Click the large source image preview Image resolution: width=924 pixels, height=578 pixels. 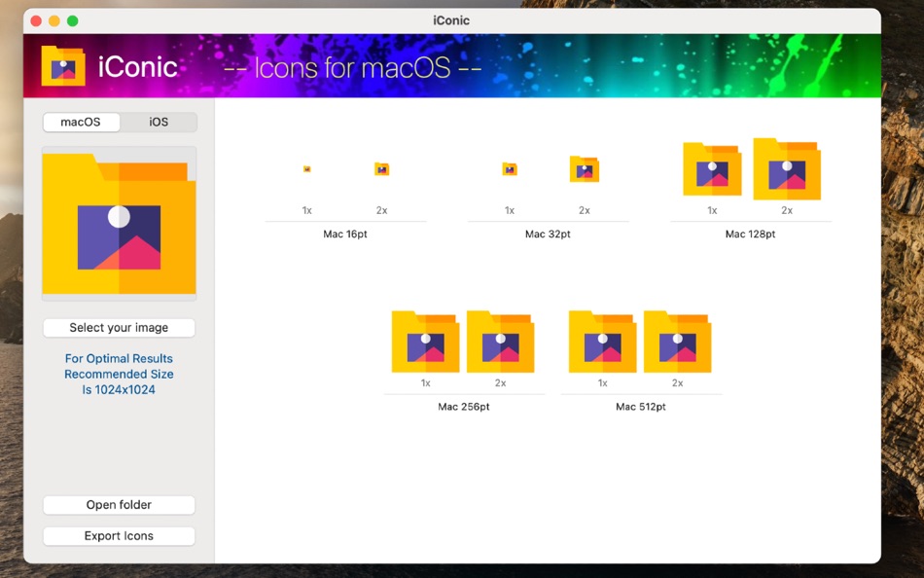coord(119,224)
